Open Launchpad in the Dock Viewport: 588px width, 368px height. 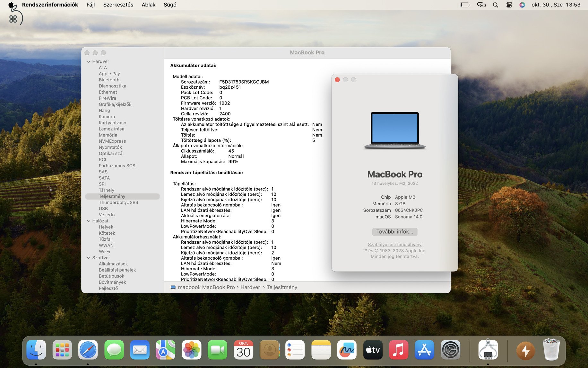pyautogui.click(x=62, y=350)
